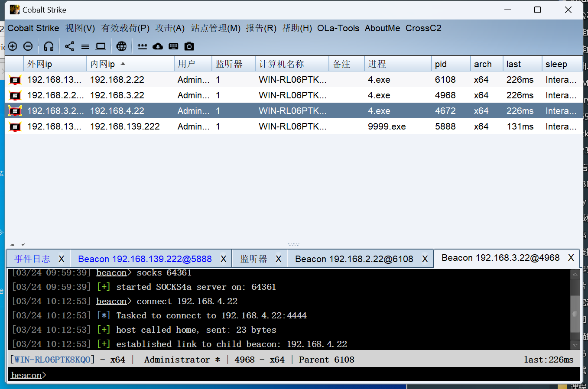588x389 pixels.
Task: Open the Cobalt Strike menu
Action: click(33, 28)
